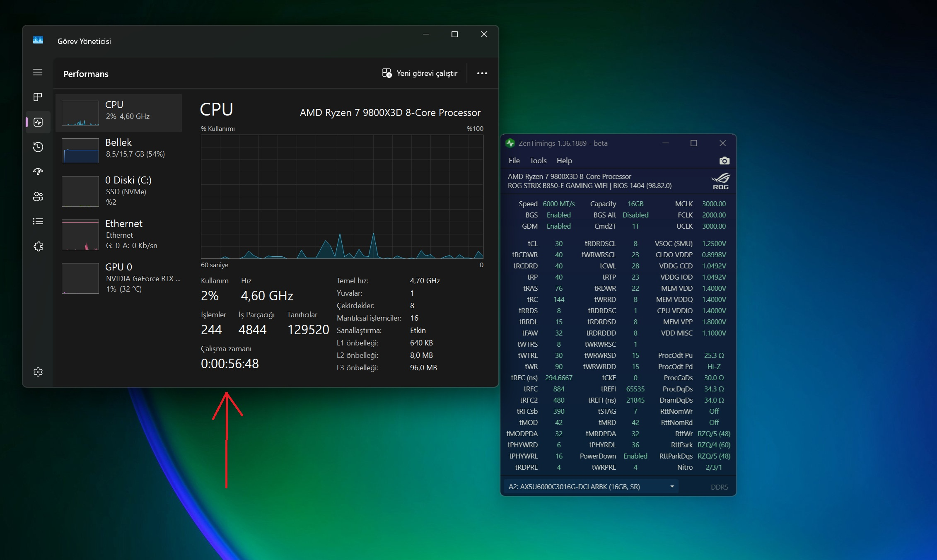Open the Tools menu in ZenTimings
Image resolution: width=937 pixels, height=560 pixels.
click(x=538, y=161)
